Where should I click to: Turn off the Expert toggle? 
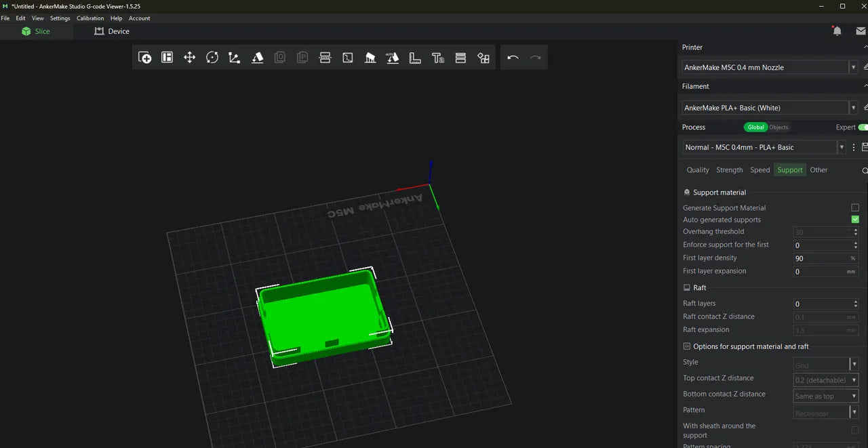pyautogui.click(x=863, y=127)
